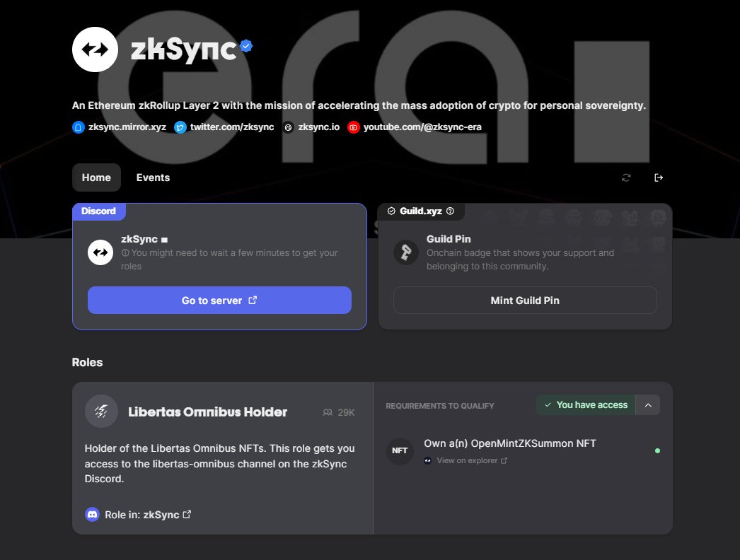Click the NFT requirement badge
740x560 pixels.
coord(400,450)
